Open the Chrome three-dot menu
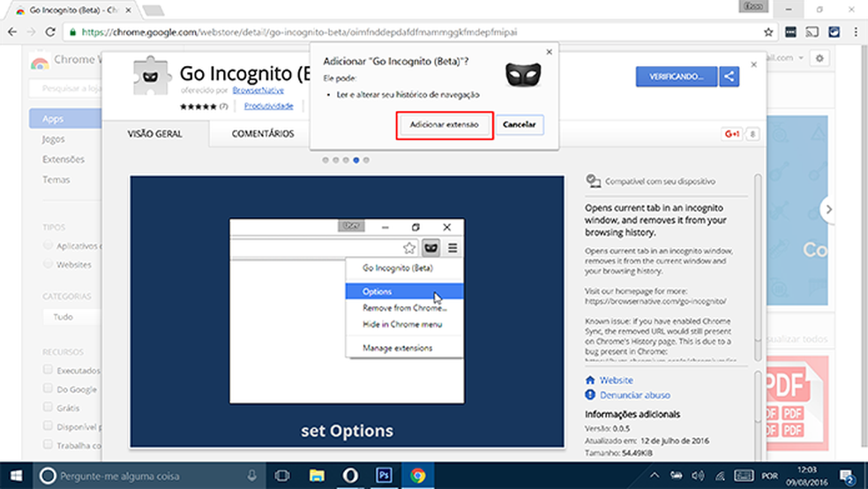Image resolution: width=868 pixels, height=489 pixels. click(x=856, y=32)
